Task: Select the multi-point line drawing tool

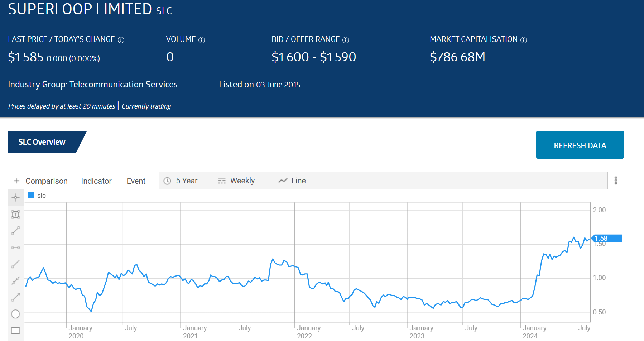Action: coord(15,280)
